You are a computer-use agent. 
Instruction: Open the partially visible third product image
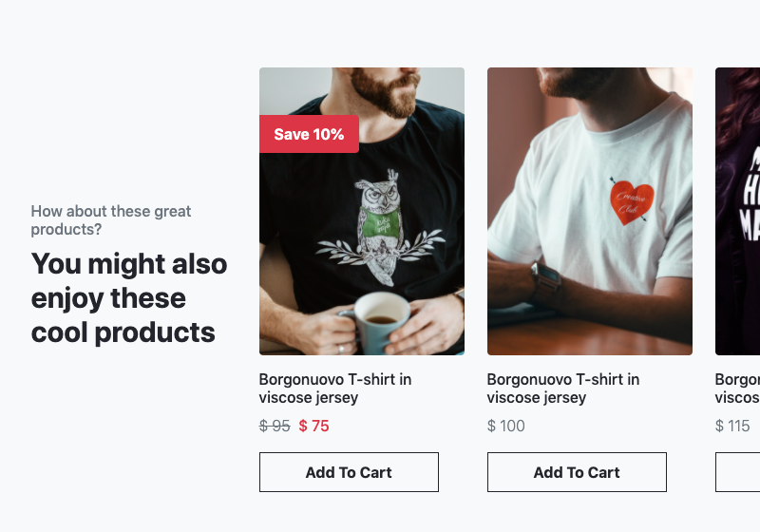click(738, 211)
